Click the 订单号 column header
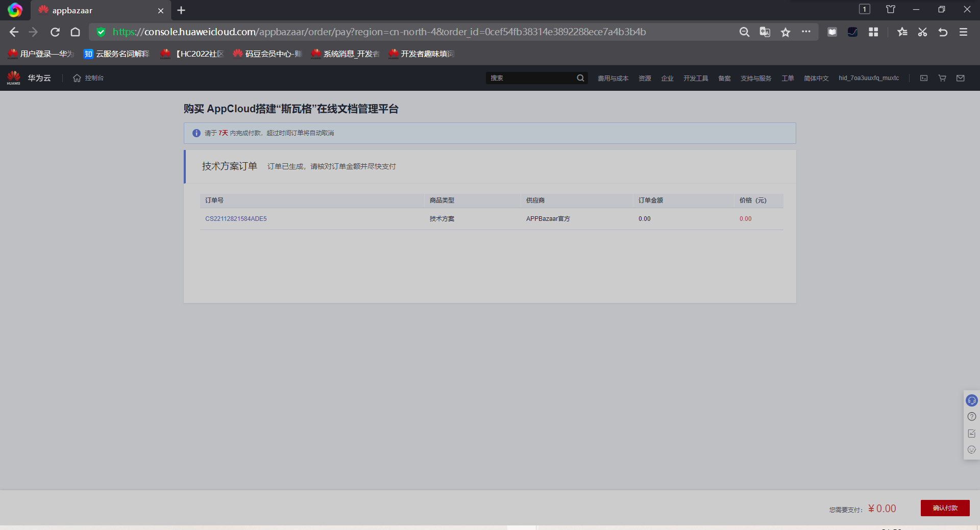Image resolution: width=980 pixels, height=530 pixels. pos(214,200)
